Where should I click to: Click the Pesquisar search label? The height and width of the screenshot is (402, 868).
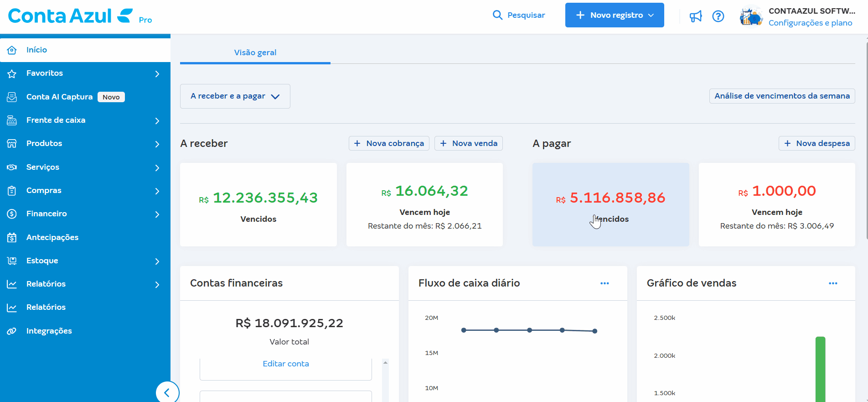pyautogui.click(x=526, y=15)
